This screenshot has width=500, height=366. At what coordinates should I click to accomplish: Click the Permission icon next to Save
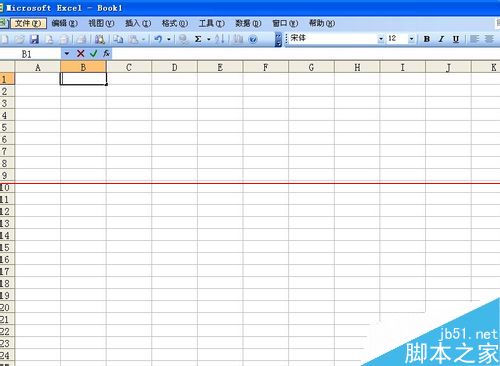49,39
